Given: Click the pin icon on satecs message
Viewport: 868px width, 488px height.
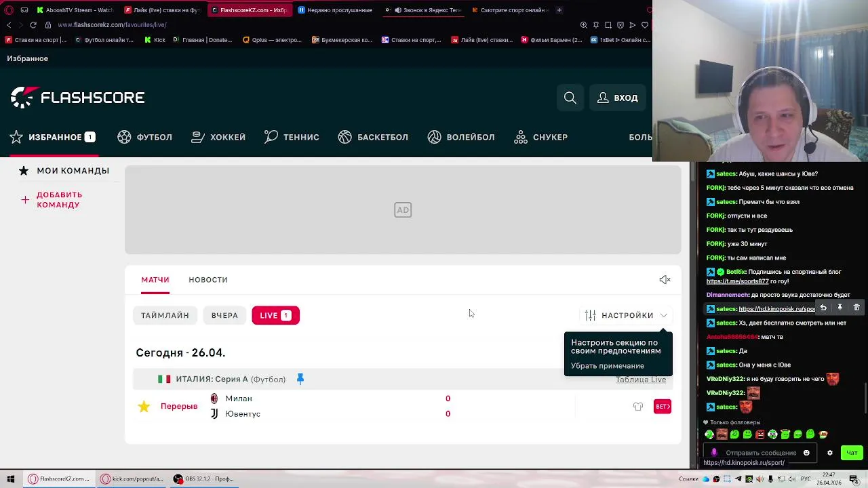Looking at the screenshot, I should [x=840, y=308].
